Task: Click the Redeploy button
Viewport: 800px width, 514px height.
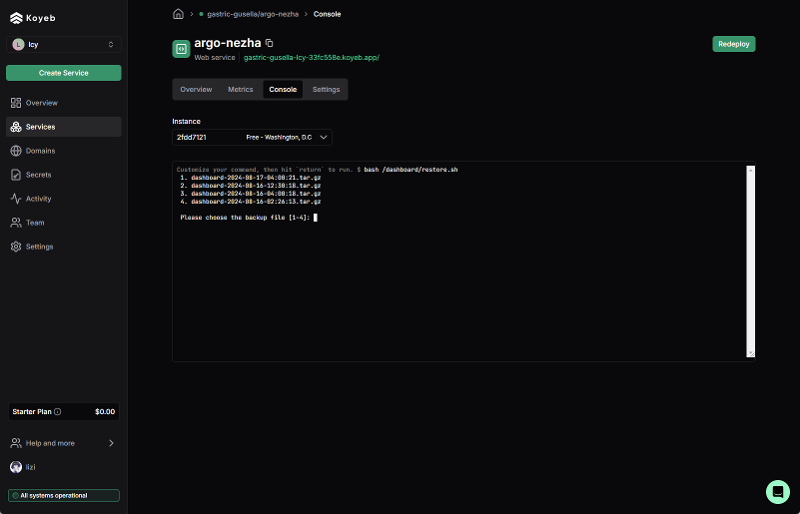Action: (734, 44)
